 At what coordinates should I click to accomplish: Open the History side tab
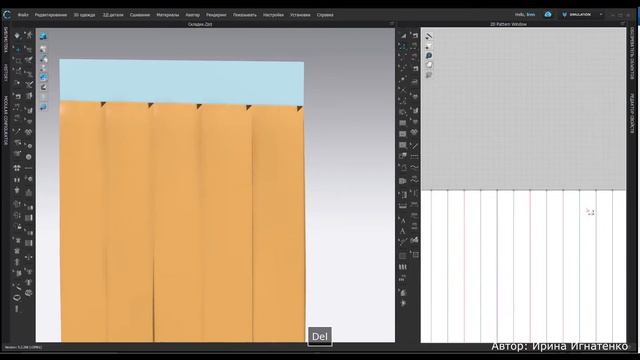6,73
